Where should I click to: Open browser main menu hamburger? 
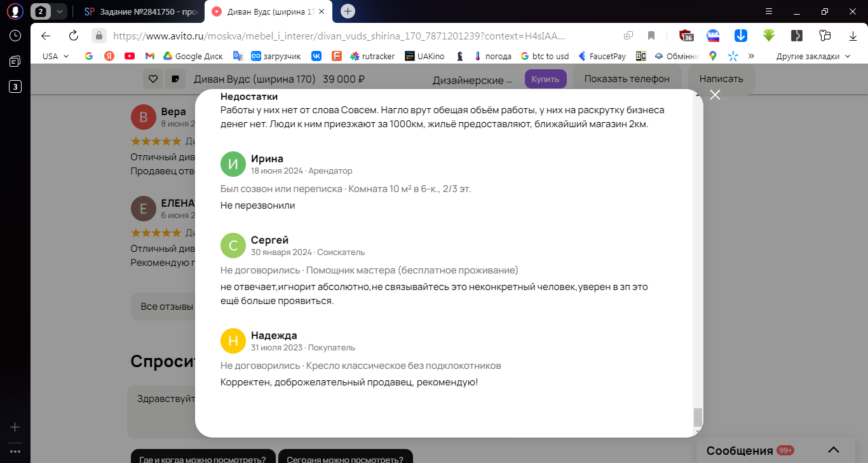(x=769, y=11)
